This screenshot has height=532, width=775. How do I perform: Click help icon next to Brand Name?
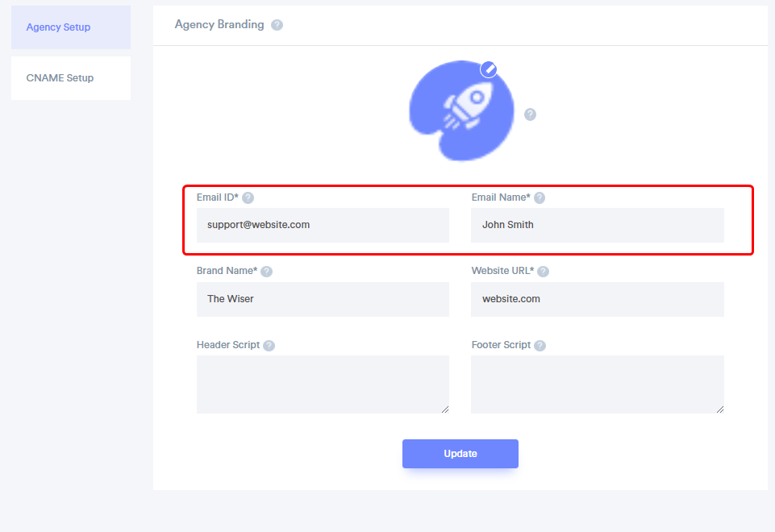(x=266, y=271)
